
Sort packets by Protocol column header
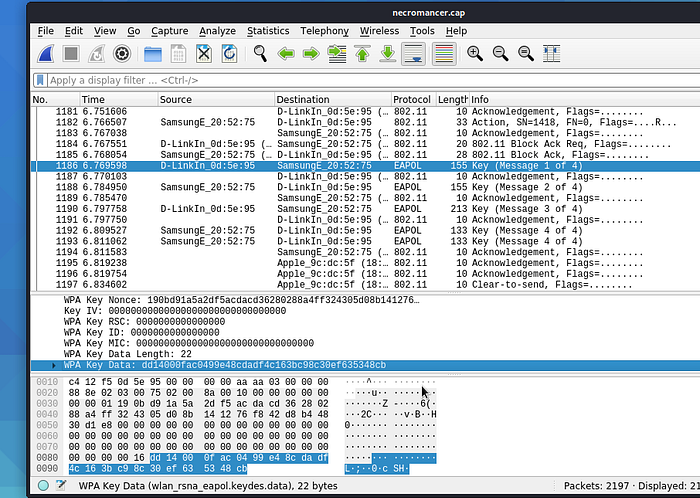[411, 100]
